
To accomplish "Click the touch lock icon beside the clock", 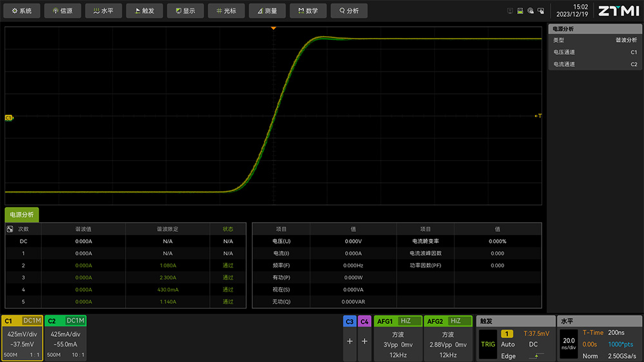I will 541,11.
